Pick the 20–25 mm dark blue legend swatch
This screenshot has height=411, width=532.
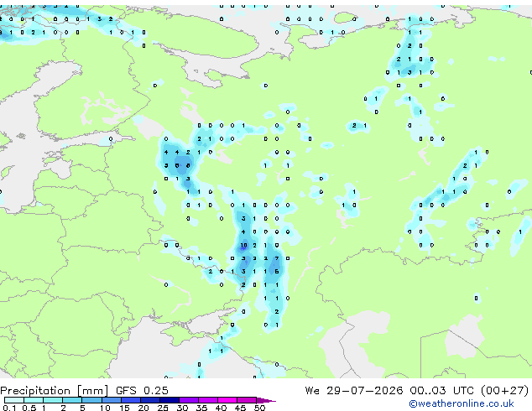150,400
